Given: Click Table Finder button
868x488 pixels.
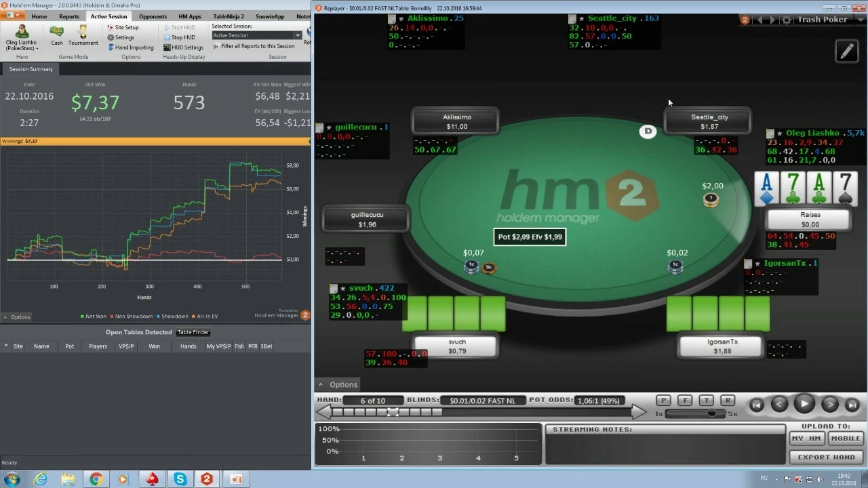Looking at the screenshot, I should tap(193, 332).
